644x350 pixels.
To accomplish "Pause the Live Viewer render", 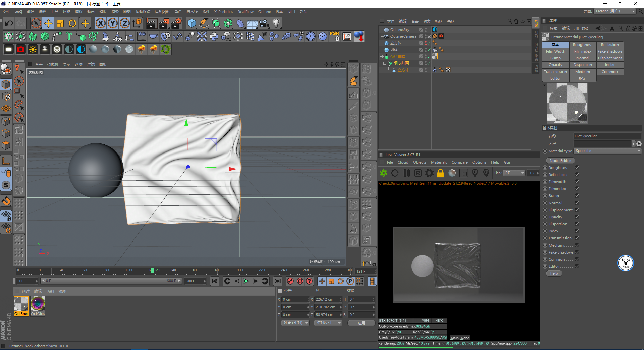I will pyautogui.click(x=407, y=173).
